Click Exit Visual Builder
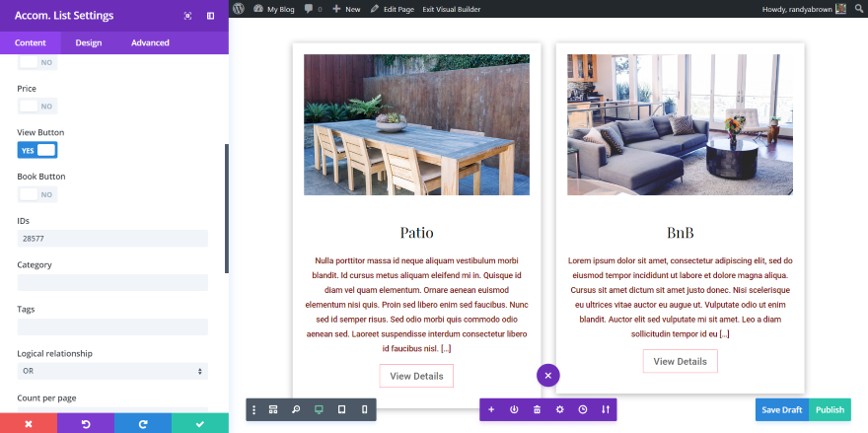This screenshot has width=868, height=433. pyautogui.click(x=451, y=10)
